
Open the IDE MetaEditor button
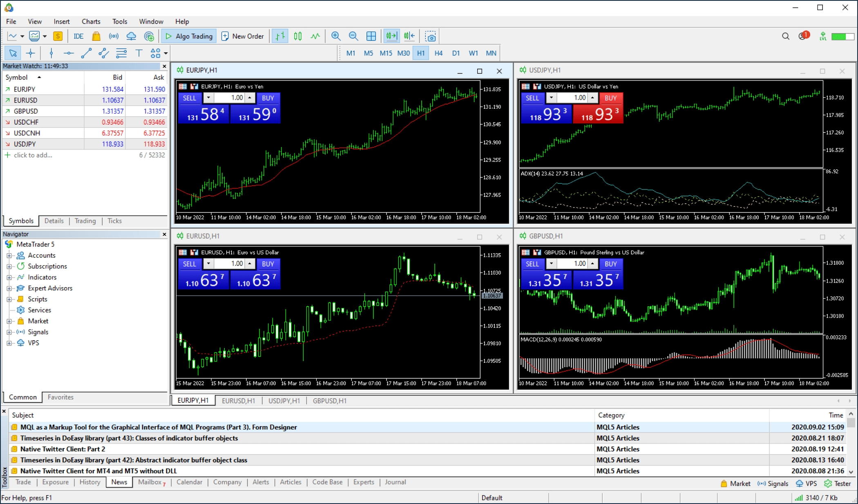pos(78,36)
